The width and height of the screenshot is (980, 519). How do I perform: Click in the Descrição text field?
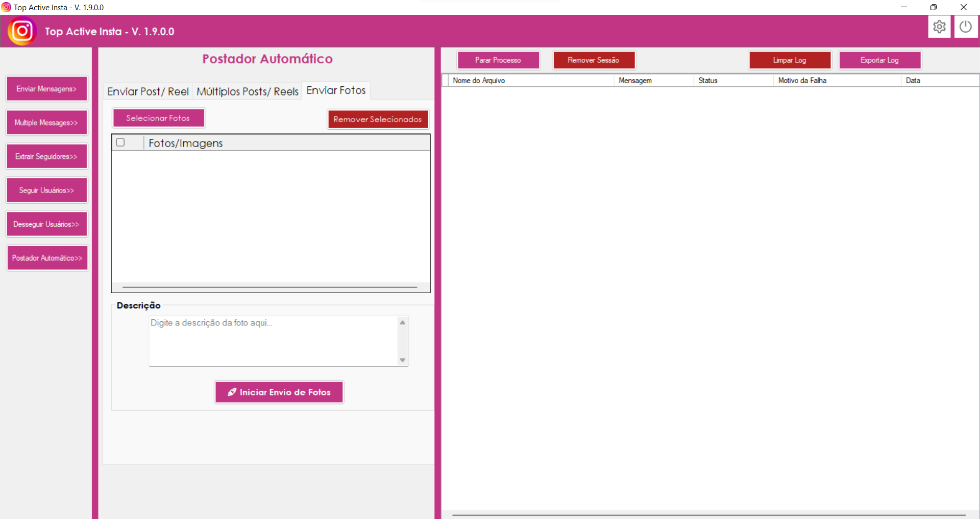coord(273,340)
